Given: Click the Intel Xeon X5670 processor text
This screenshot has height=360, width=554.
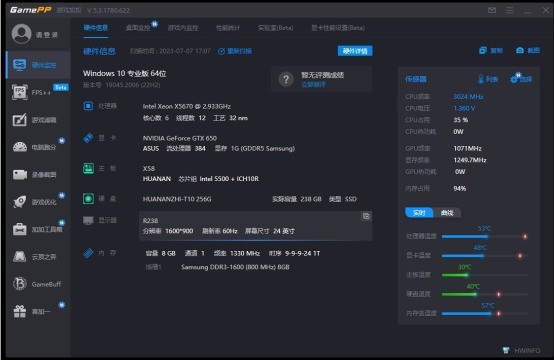Looking at the screenshot, I should 187,106.
